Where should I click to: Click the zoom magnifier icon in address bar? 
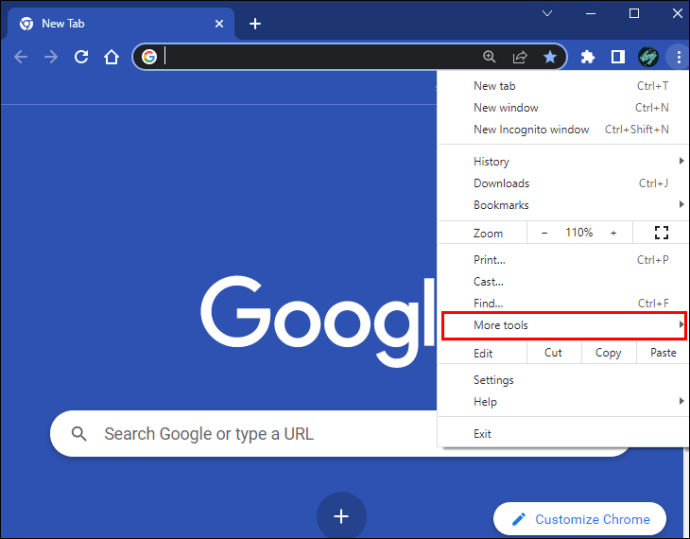[x=489, y=57]
